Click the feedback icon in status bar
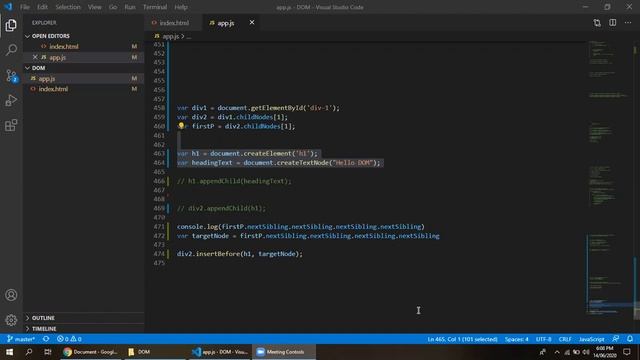The width and height of the screenshot is (640, 360). (616, 339)
